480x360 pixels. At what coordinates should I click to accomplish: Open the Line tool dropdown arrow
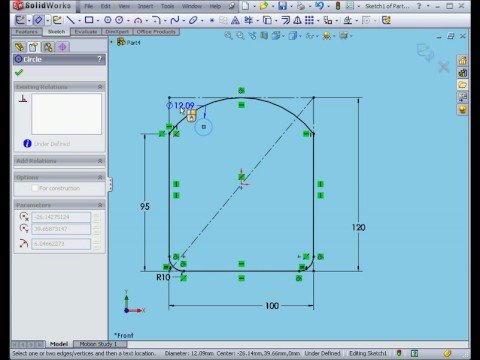tap(79, 21)
